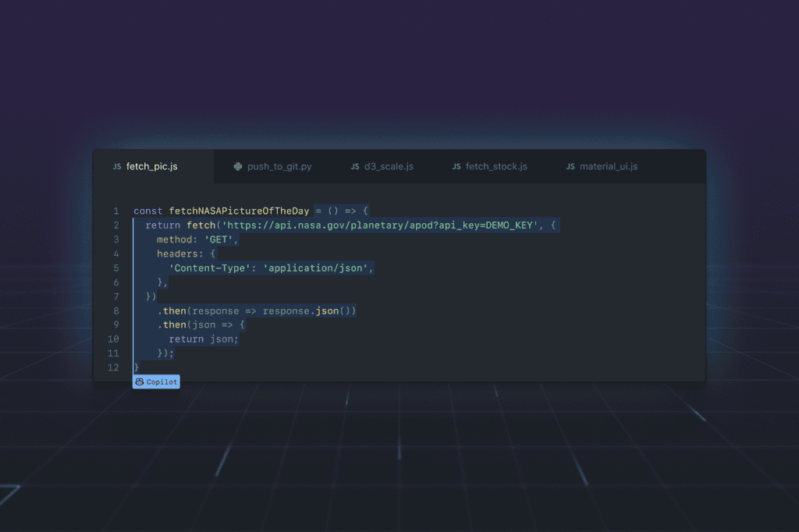Click line number 1 in the gutter
The height and width of the screenshot is (532, 799).
[x=115, y=211]
